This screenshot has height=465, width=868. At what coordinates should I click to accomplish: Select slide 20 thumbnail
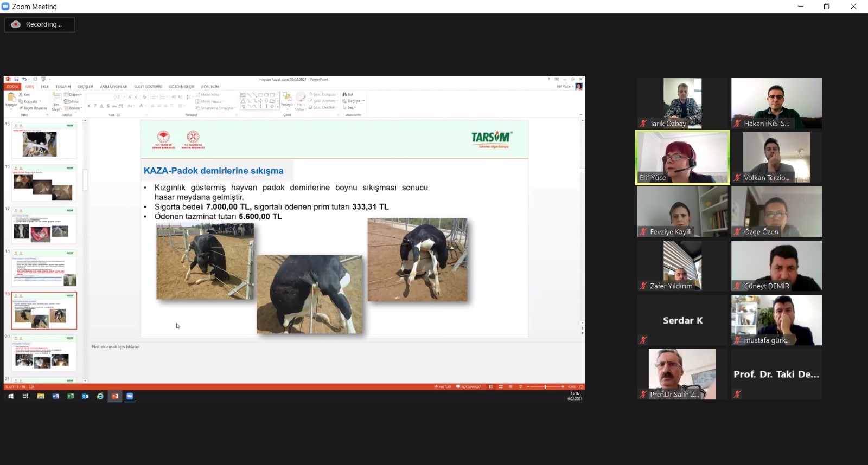[44, 353]
